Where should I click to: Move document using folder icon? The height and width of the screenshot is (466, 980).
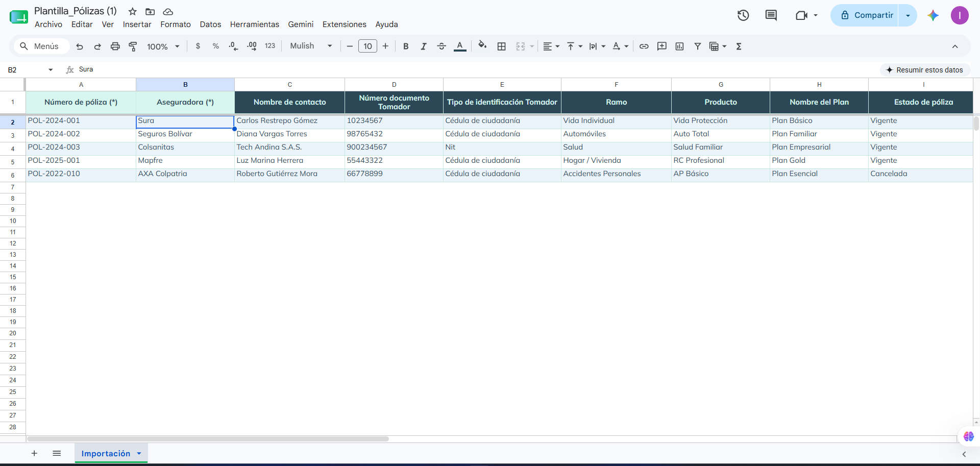150,11
